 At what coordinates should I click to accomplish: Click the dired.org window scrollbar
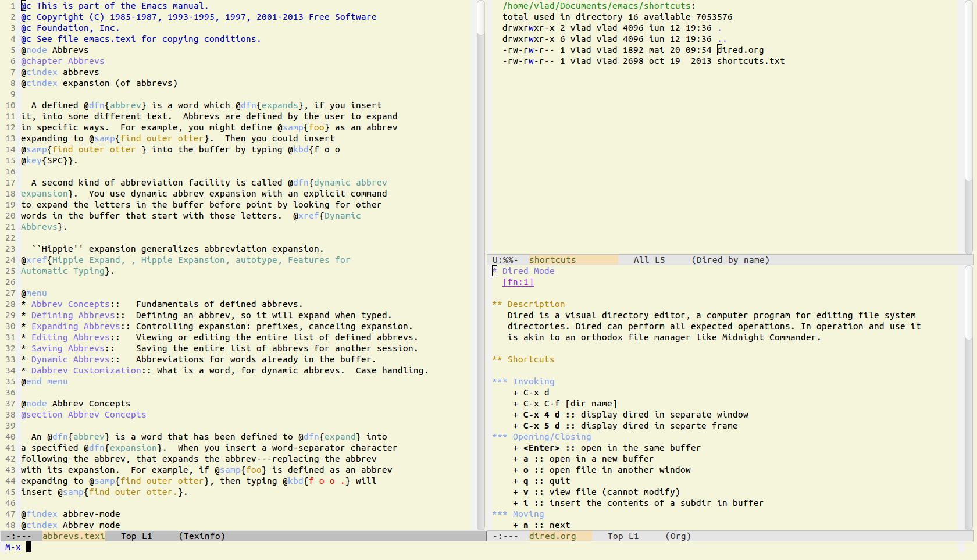click(x=968, y=398)
